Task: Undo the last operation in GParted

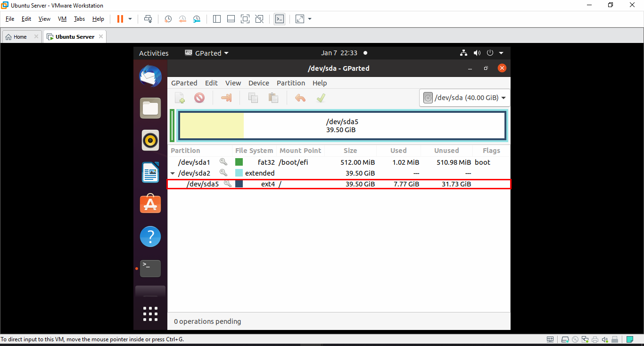Action: pos(300,98)
